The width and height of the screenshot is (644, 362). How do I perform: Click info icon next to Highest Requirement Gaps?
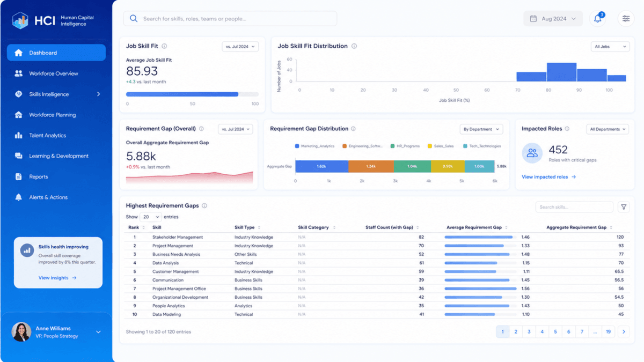204,205
